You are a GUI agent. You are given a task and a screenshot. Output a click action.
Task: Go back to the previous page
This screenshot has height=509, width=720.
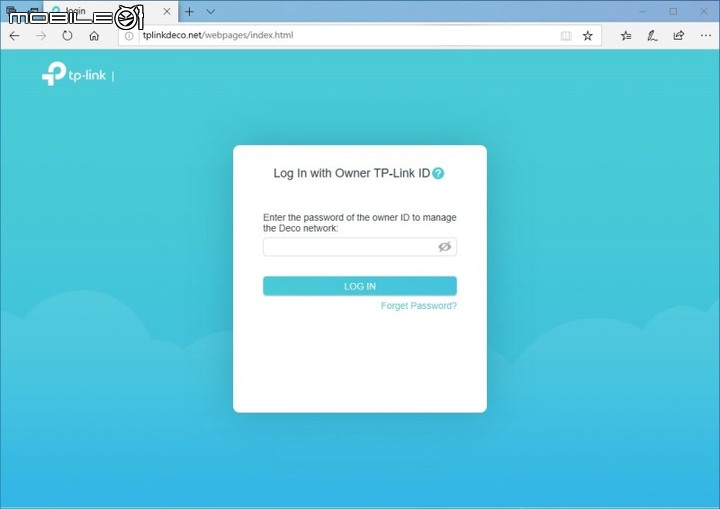pyautogui.click(x=15, y=35)
